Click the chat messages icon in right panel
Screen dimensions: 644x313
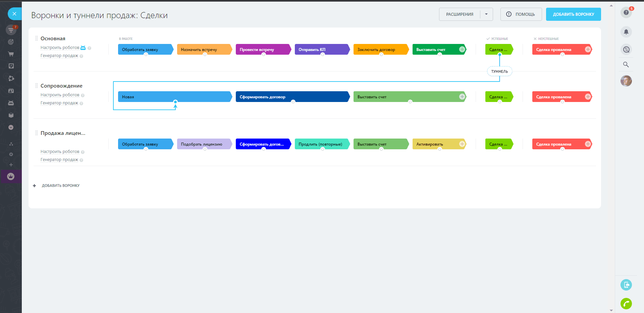click(x=626, y=50)
